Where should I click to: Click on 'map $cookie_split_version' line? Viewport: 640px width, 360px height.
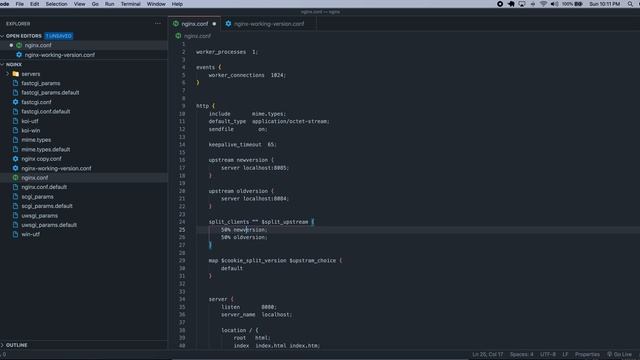tap(275, 260)
